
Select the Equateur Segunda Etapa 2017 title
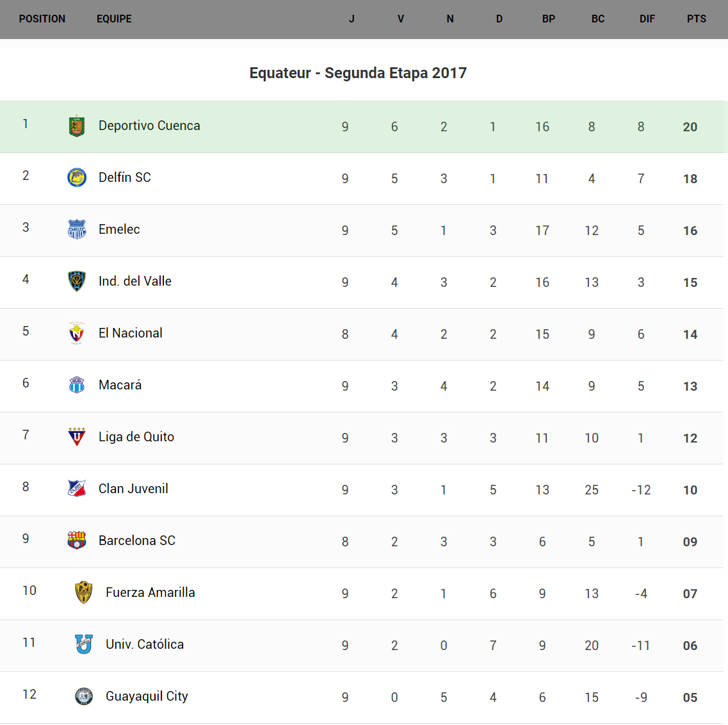pos(358,73)
